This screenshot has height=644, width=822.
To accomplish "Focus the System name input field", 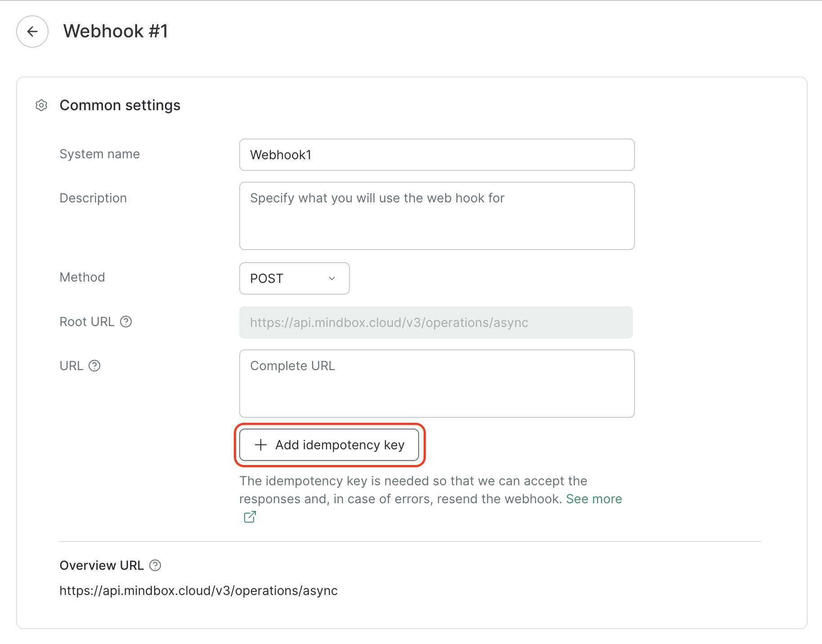I will coord(437,155).
